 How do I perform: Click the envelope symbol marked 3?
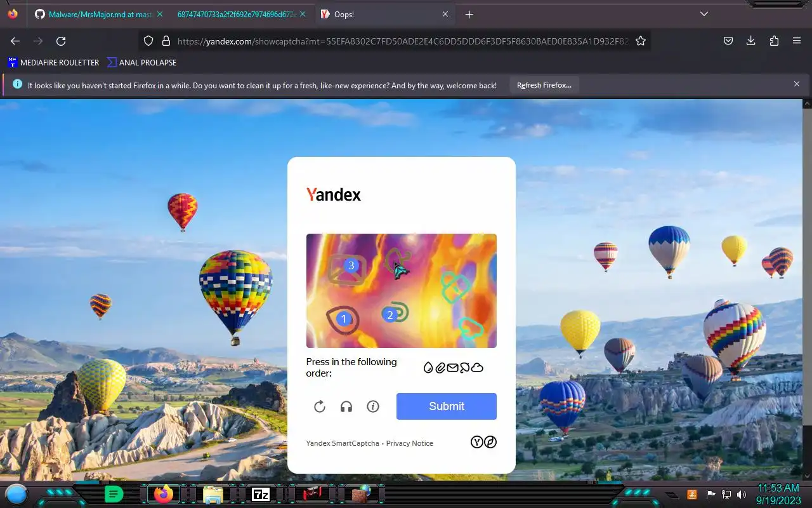[347, 269]
